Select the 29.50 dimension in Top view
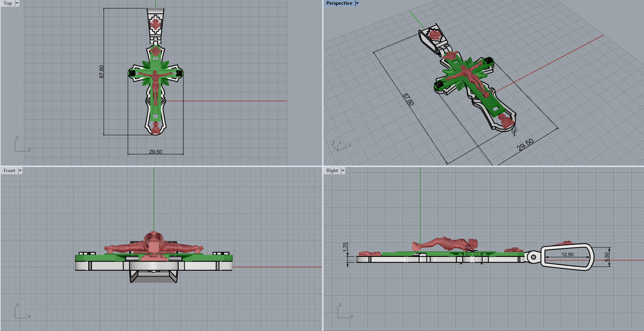644x331 pixels. 155,152
